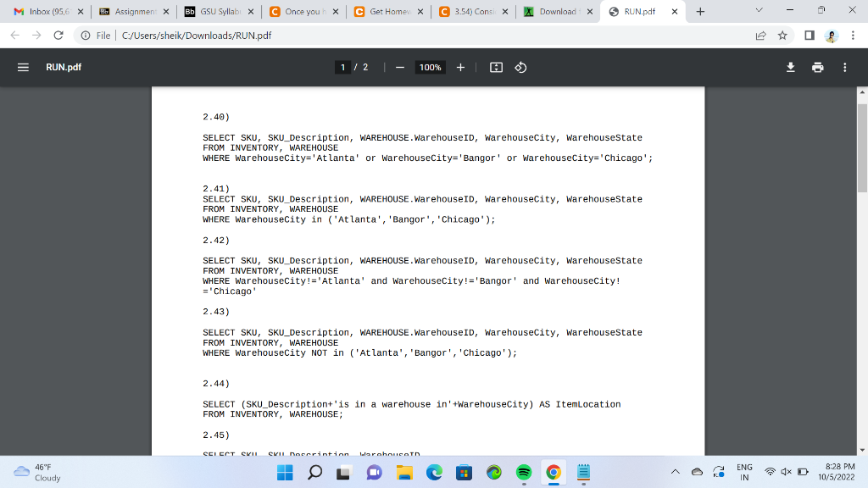Viewport: 868px width, 488px height.
Task: Open the PDF more options menu
Action: tap(844, 67)
